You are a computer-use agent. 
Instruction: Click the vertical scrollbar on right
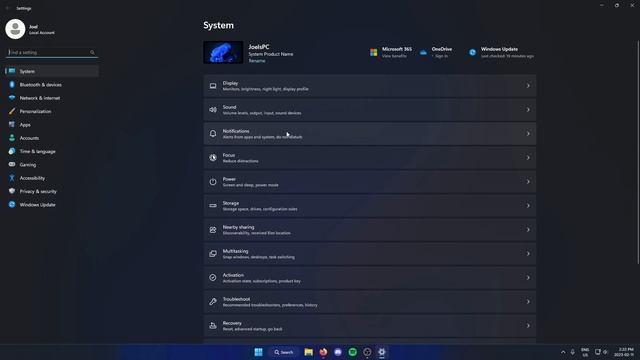click(638, 152)
